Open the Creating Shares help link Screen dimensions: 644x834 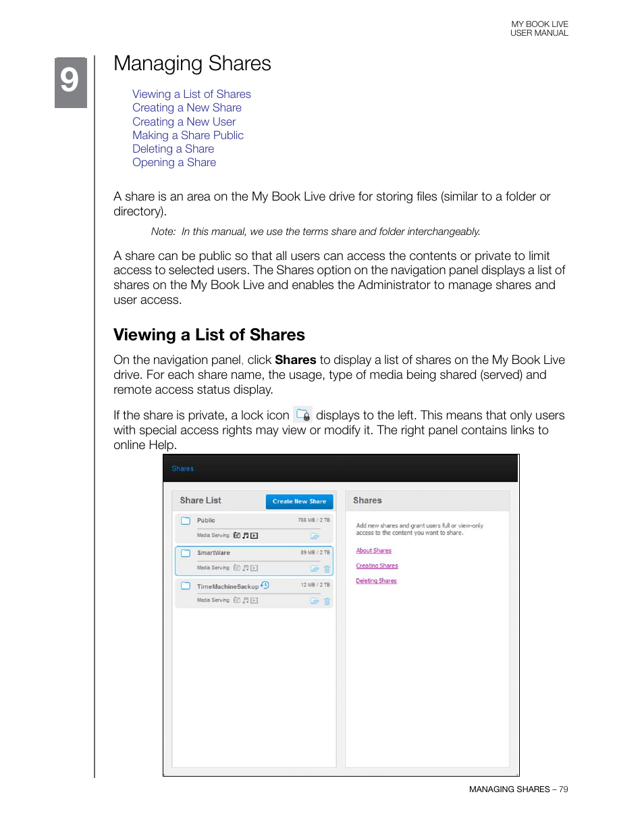pyautogui.click(x=377, y=566)
